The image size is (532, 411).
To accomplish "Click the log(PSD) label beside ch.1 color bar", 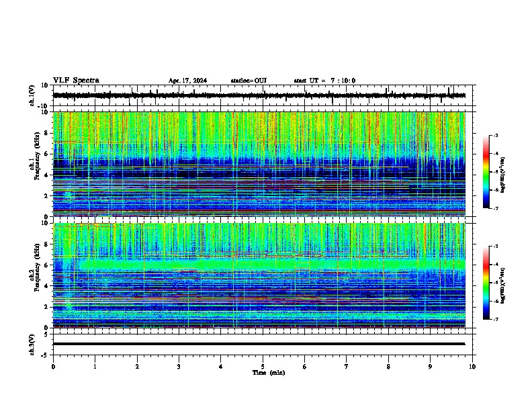I will tap(503, 175).
